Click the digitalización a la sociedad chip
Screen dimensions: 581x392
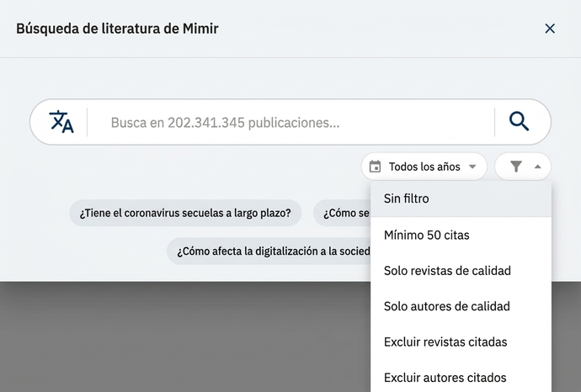pyautogui.click(x=269, y=252)
